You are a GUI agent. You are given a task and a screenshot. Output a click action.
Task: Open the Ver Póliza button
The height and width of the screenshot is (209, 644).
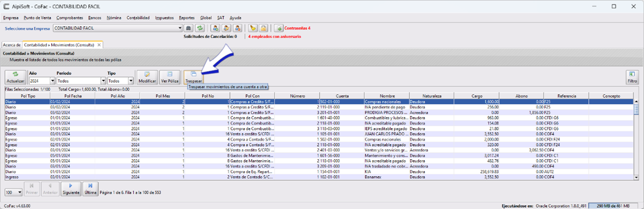[170, 77]
